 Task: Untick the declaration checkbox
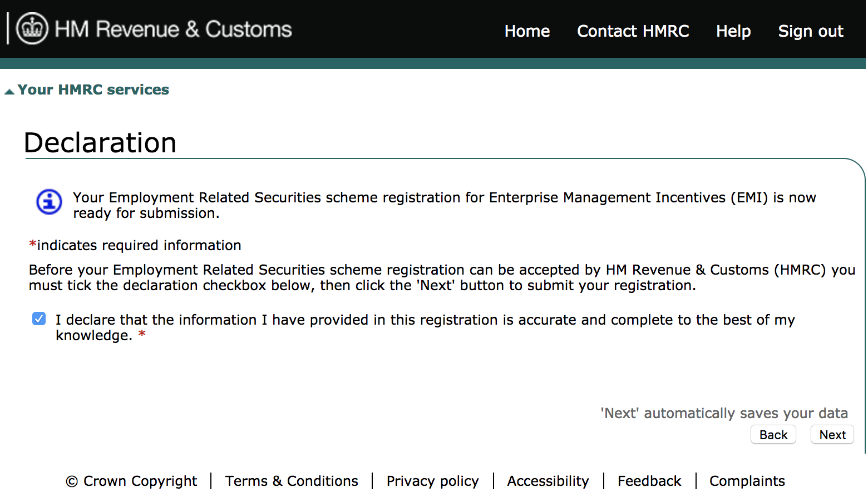click(38, 319)
